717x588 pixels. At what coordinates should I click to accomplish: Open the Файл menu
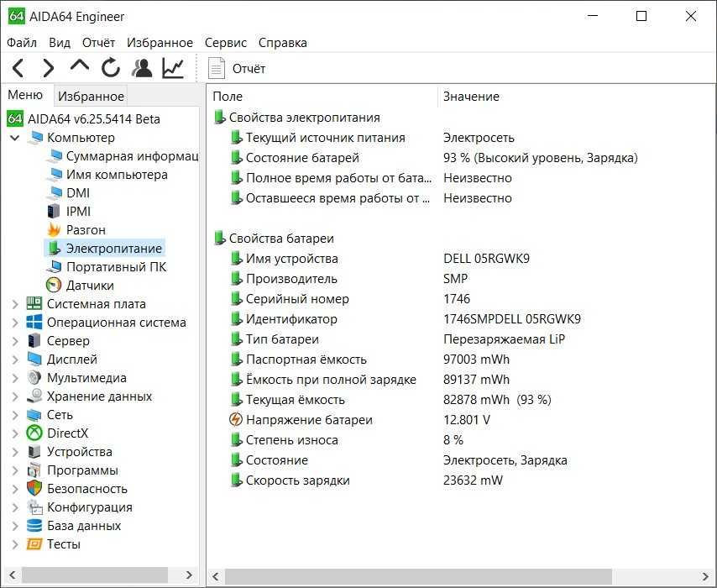pos(22,43)
